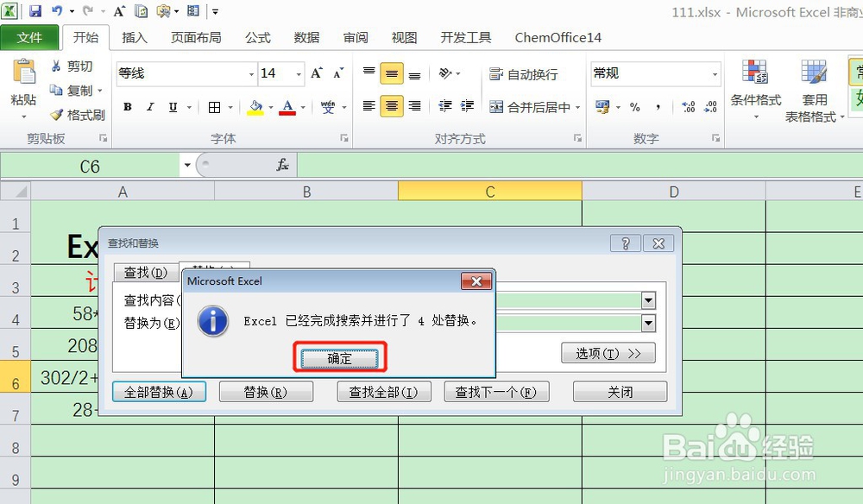Click 全部替换(A) button
The width and height of the screenshot is (863, 504).
[x=159, y=392]
